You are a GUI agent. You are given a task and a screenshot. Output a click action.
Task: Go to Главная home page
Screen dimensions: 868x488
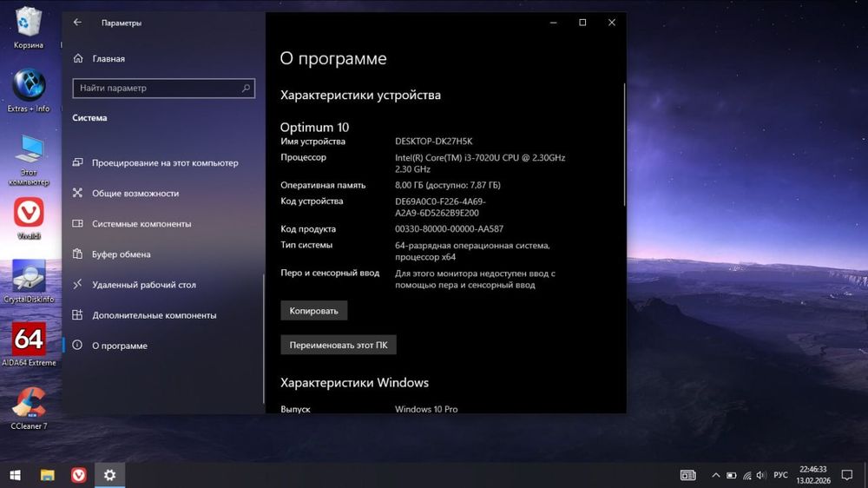(x=108, y=58)
